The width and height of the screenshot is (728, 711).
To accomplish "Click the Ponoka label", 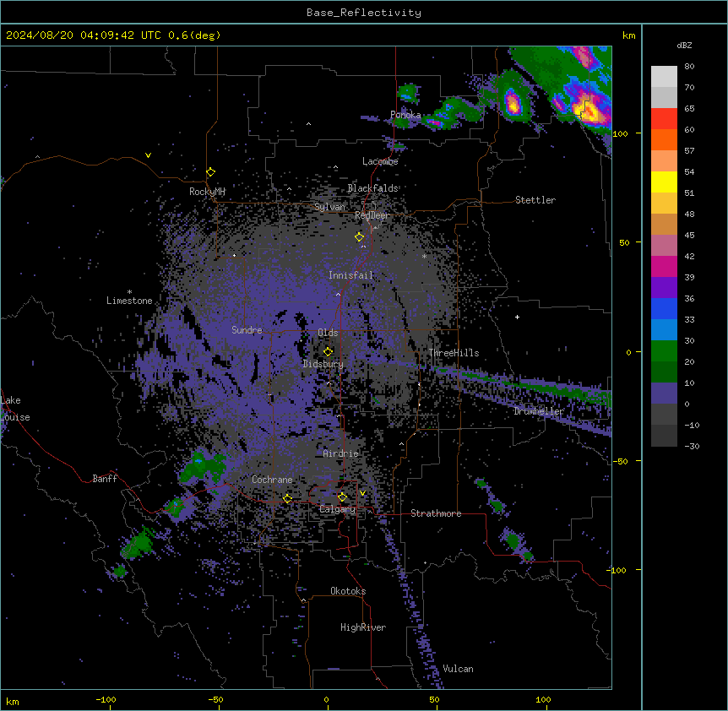I will tap(405, 115).
